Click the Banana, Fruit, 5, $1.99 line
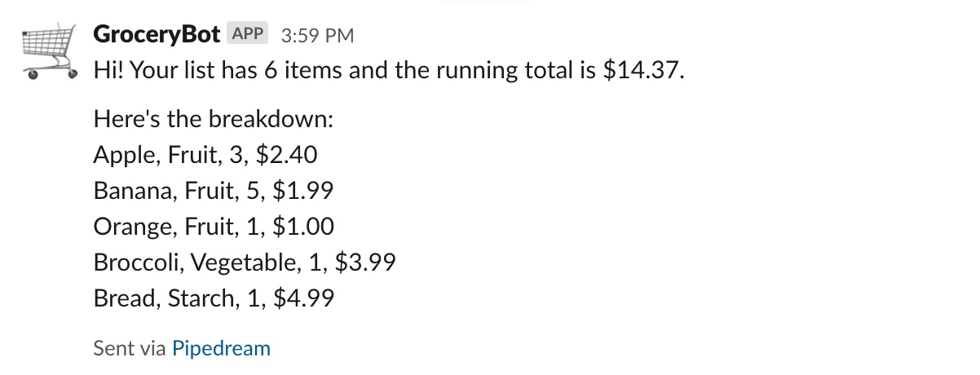 pos(214,191)
